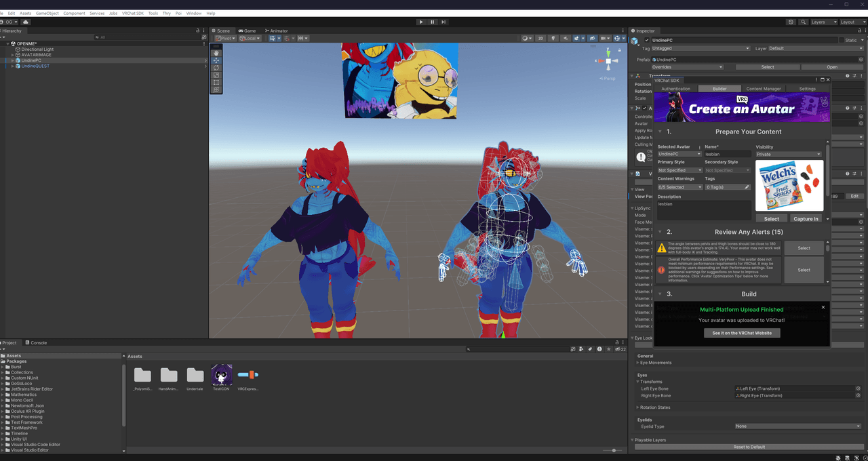This screenshot has height=461, width=868.
Task: Click the Play button
Action: (421, 22)
